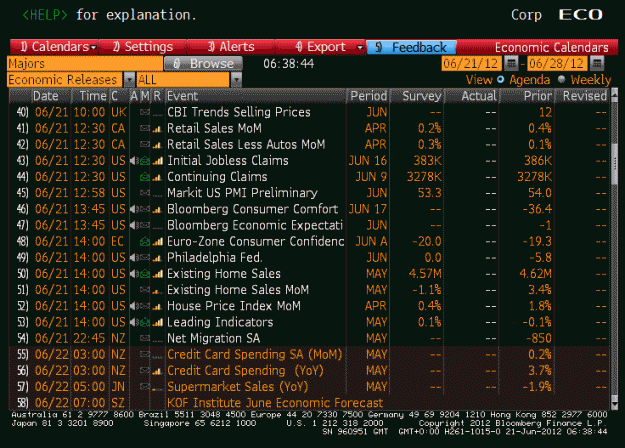
Task: Click the Browse button
Action: [203, 63]
